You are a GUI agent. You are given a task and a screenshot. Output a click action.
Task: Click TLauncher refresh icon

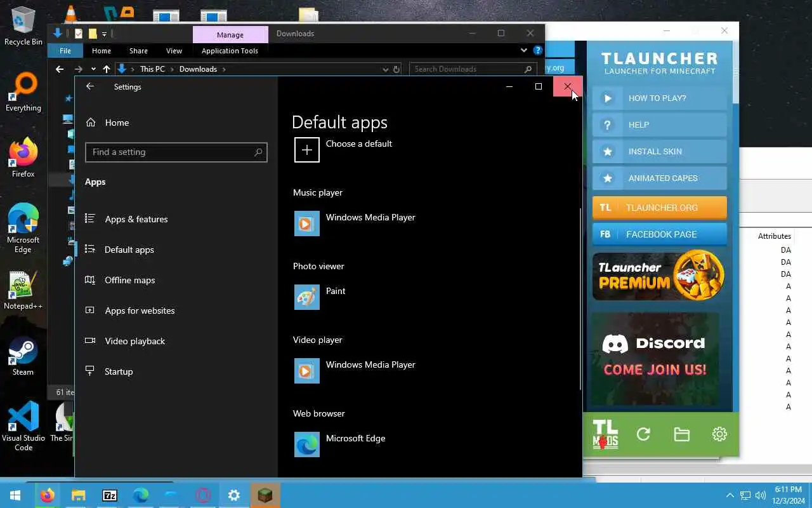coord(643,434)
